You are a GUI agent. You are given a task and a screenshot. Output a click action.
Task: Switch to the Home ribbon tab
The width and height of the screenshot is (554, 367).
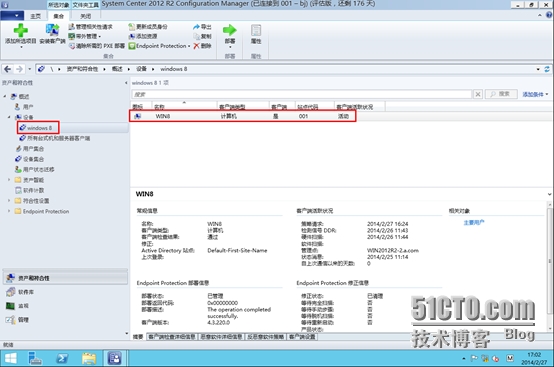click(x=35, y=16)
